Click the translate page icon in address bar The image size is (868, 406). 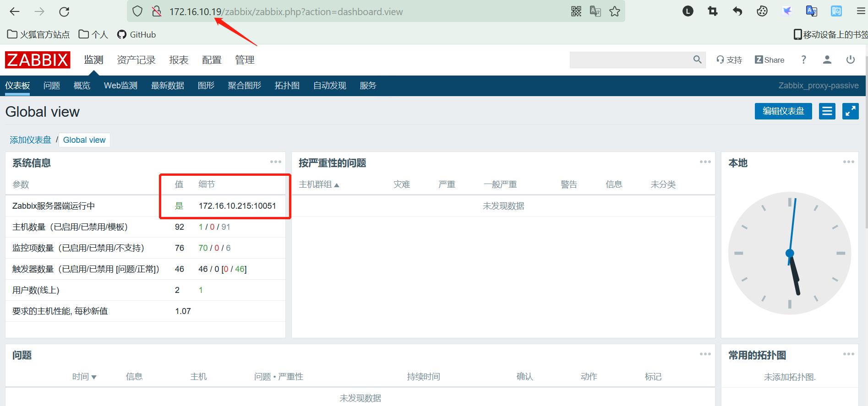coord(595,11)
